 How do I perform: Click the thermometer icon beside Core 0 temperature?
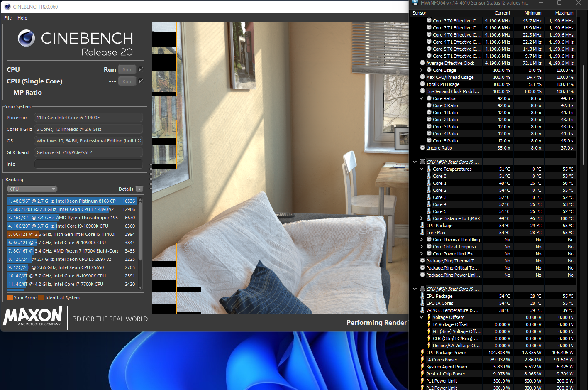[x=429, y=176]
